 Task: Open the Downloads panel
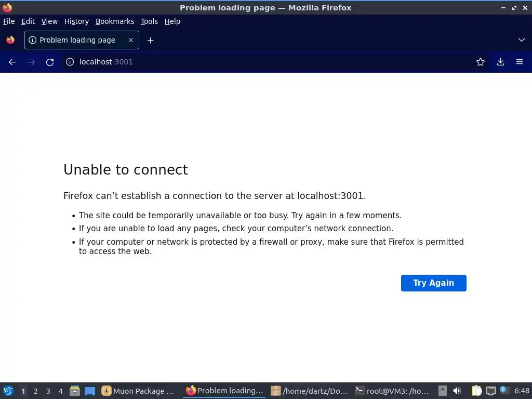tap(500, 62)
